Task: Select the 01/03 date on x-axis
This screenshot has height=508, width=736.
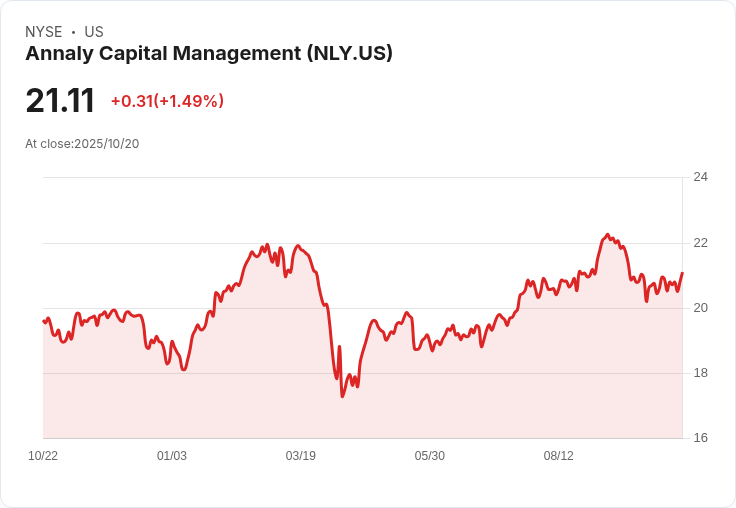Action: 172,456
